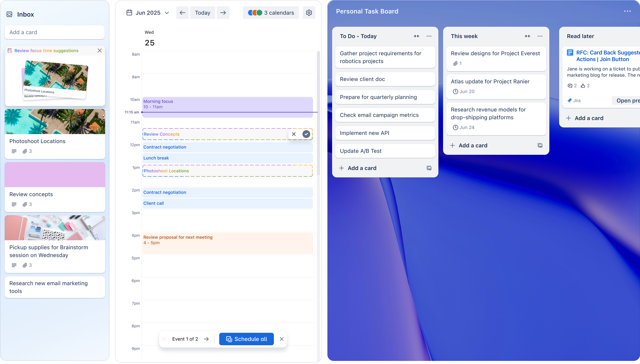
Task: Click thumbs up icon on RFC card
Action: 583,86
